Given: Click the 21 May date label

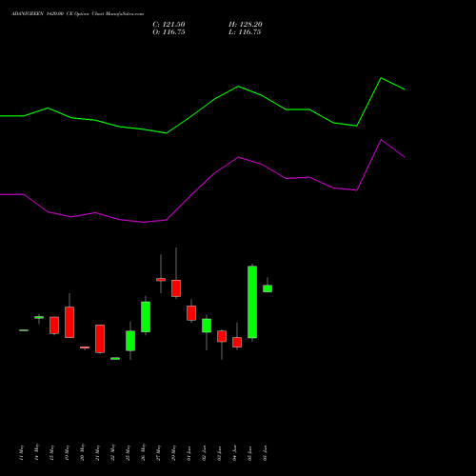Looking at the screenshot, I should pos(97,452).
